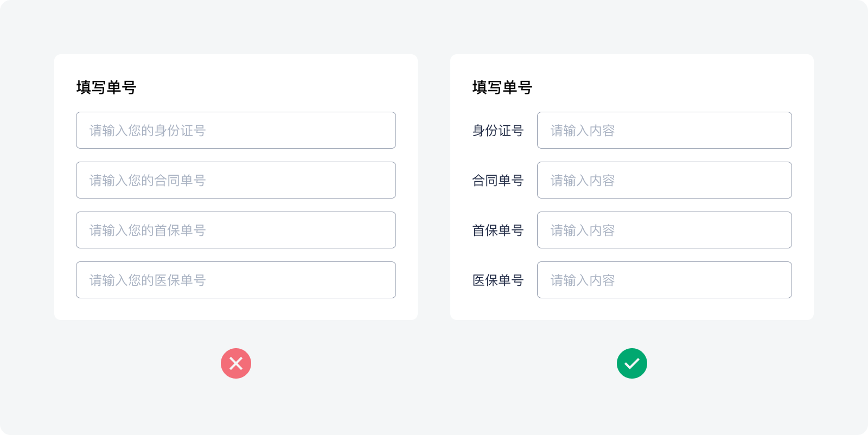Click the 首保单号 field label
Screen dimensions: 868x435
(497, 231)
